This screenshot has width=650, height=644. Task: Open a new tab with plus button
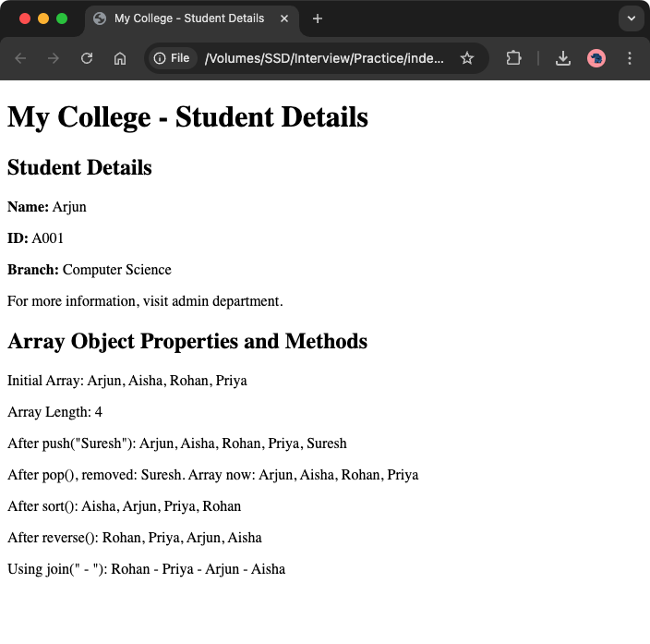318,18
